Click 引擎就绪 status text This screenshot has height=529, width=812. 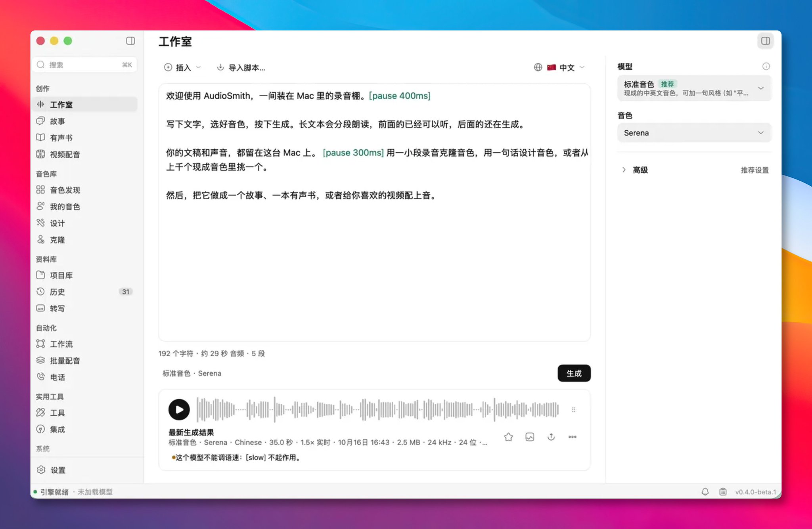click(54, 492)
